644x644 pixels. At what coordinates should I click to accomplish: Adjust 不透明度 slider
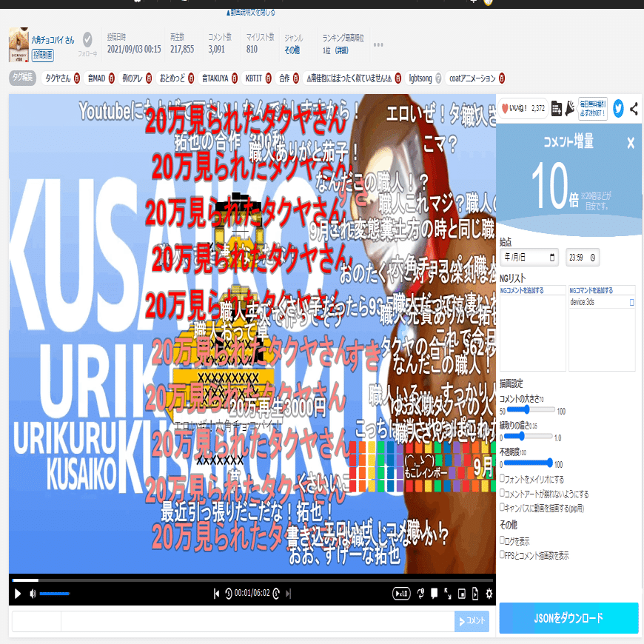click(x=529, y=463)
